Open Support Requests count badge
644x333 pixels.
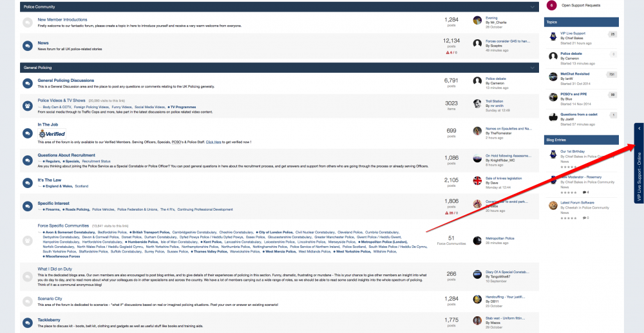(553, 5)
